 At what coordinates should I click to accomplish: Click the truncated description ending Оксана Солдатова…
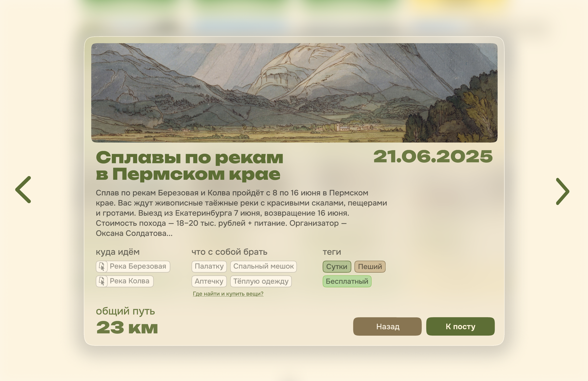coord(241,213)
